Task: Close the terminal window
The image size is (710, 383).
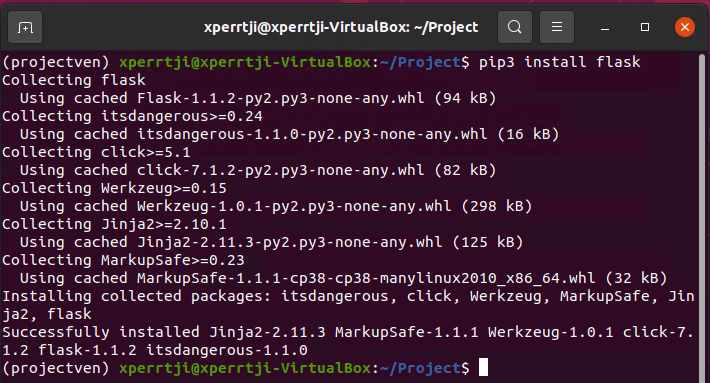Action: [x=685, y=27]
